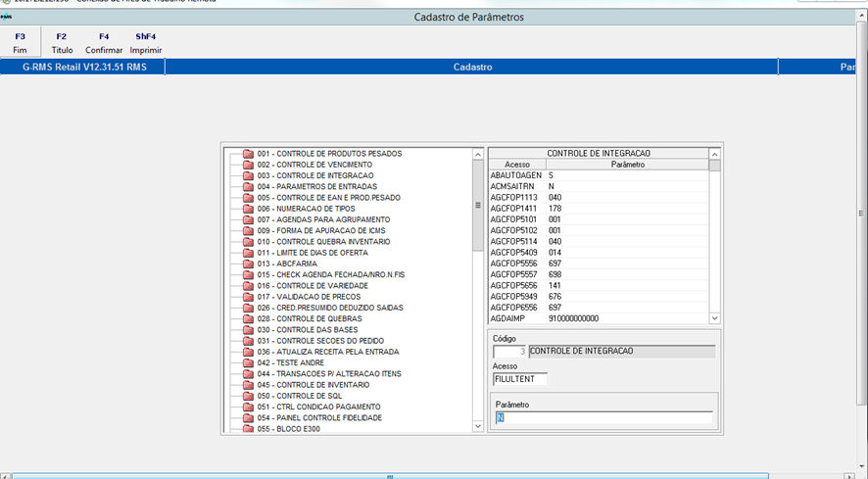Click folder icon of 030 - CONTROLE DAS BASES
The image size is (868, 479).
pyautogui.click(x=248, y=330)
